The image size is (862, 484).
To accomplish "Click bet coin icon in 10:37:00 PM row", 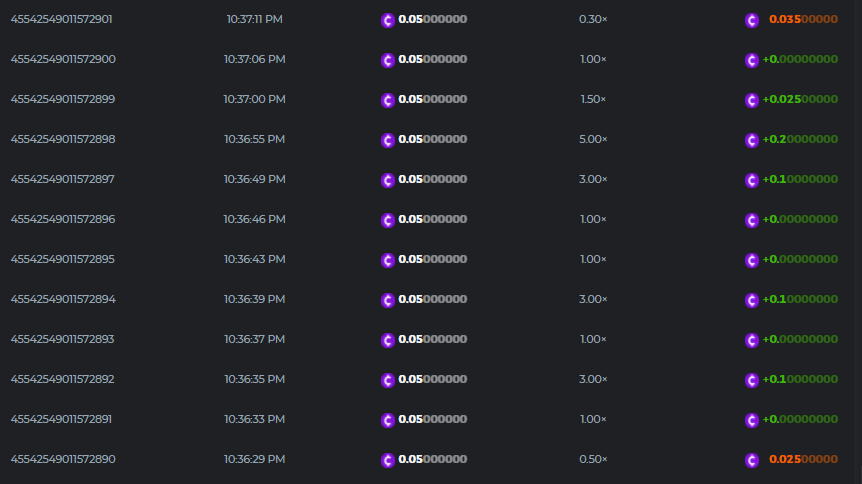I will click(388, 100).
